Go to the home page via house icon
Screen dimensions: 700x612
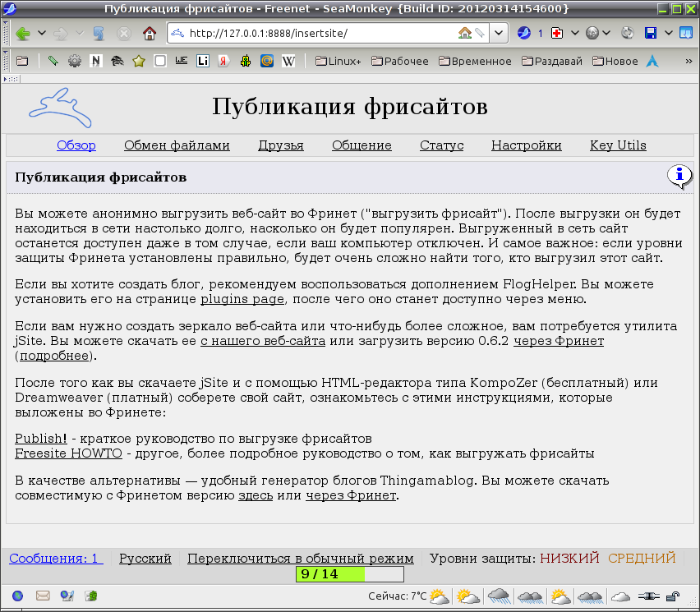tap(150, 33)
